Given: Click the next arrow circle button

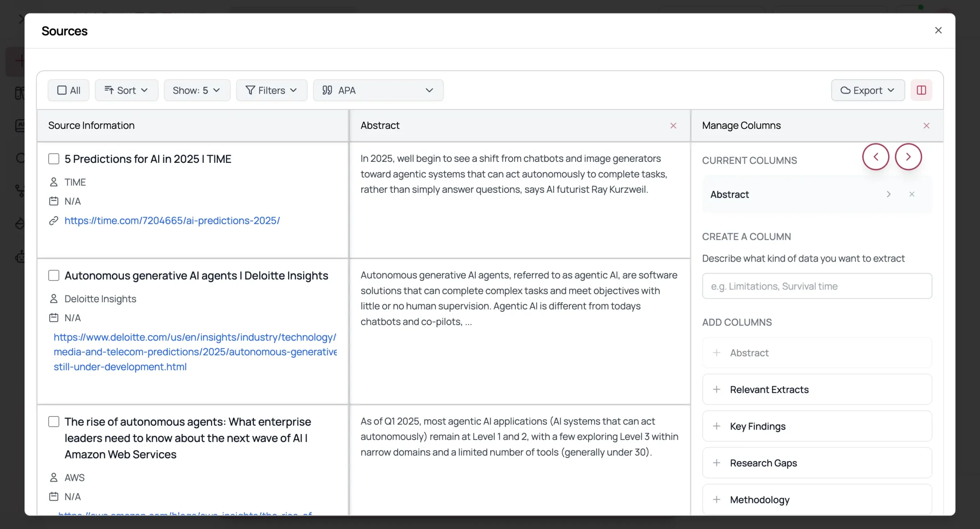Looking at the screenshot, I should coord(908,157).
